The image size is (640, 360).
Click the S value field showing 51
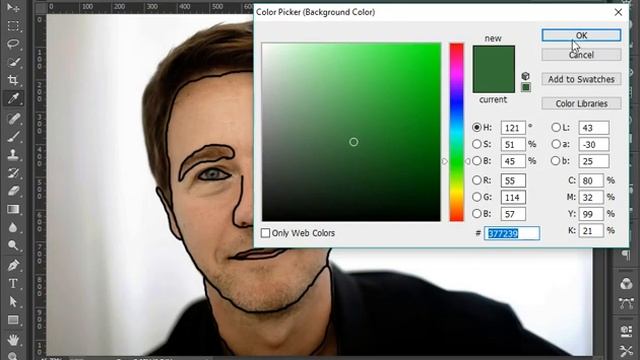tap(513, 144)
